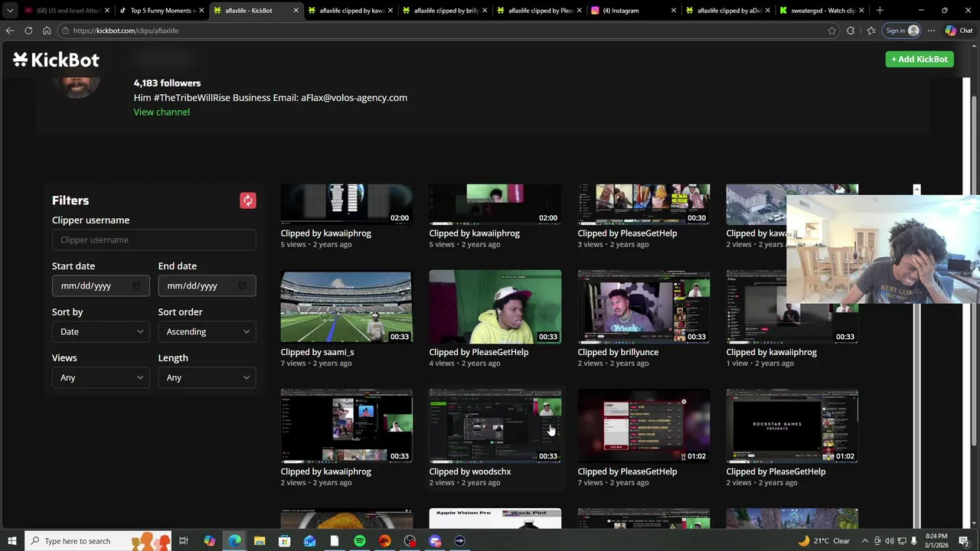Open yellow hoodie green background clip thumbnail
This screenshot has height=551, width=980.
click(x=495, y=306)
